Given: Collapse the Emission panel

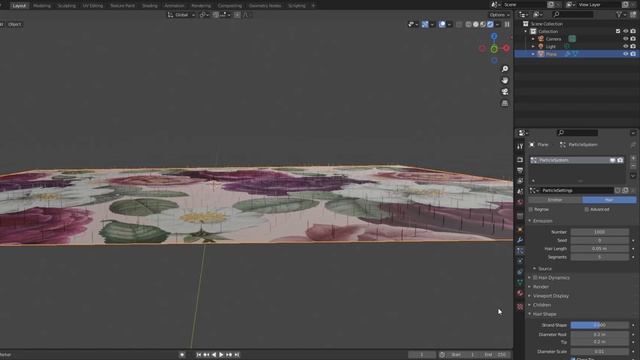Looking at the screenshot, I should coord(530,221).
